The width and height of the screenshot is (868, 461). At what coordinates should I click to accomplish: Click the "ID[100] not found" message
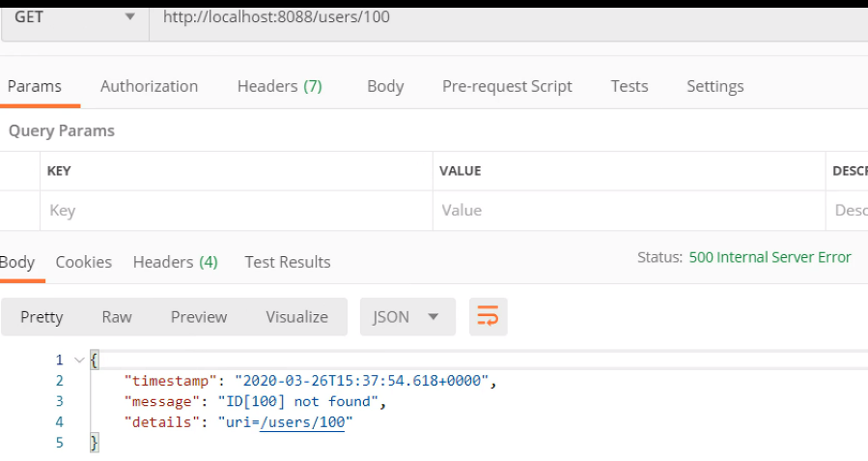pos(297,401)
